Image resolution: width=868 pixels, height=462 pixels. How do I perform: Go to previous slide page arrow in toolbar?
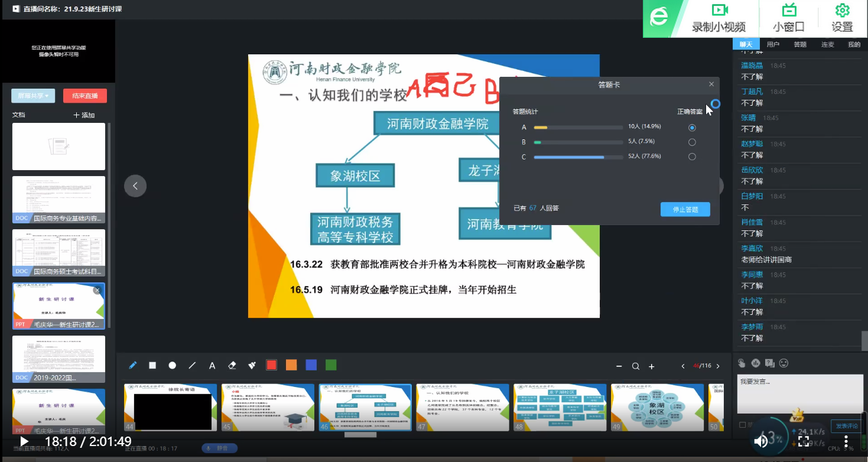coord(683,366)
